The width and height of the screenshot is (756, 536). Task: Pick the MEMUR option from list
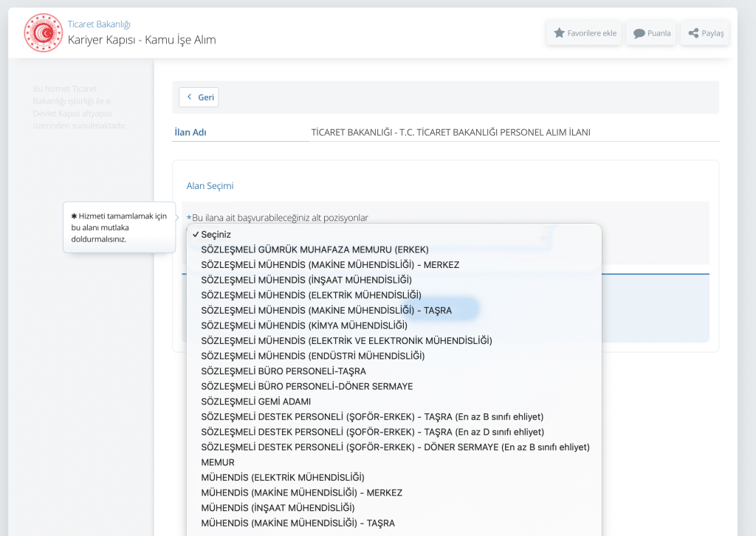(218, 463)
